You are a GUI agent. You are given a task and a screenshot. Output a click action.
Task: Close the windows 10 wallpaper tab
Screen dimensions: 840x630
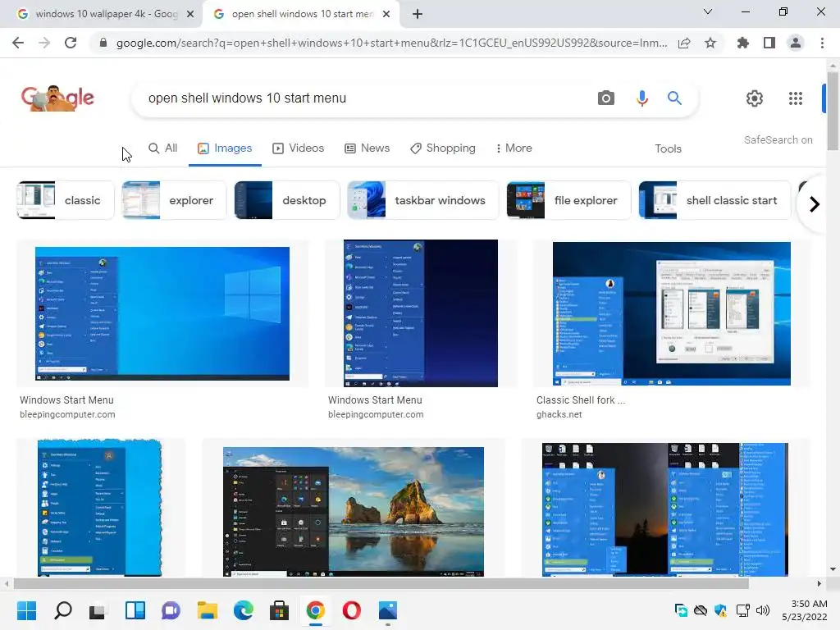[x=190, y=14]
